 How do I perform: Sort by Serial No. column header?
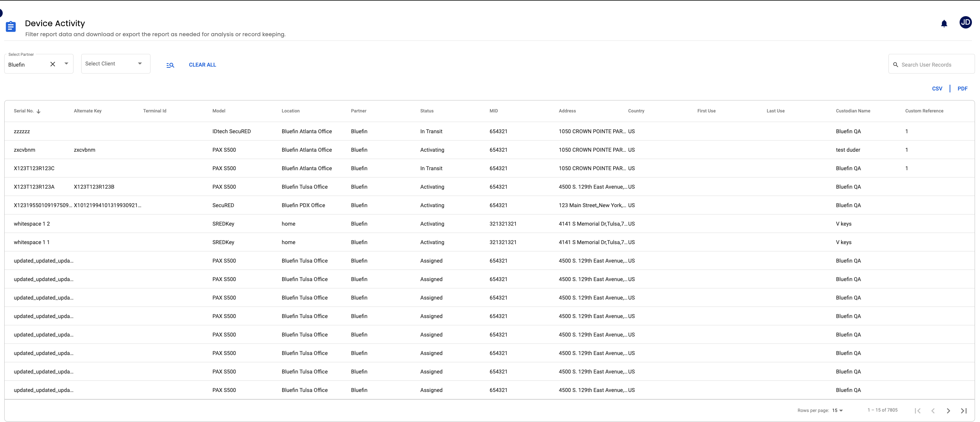tap(23, 111)
